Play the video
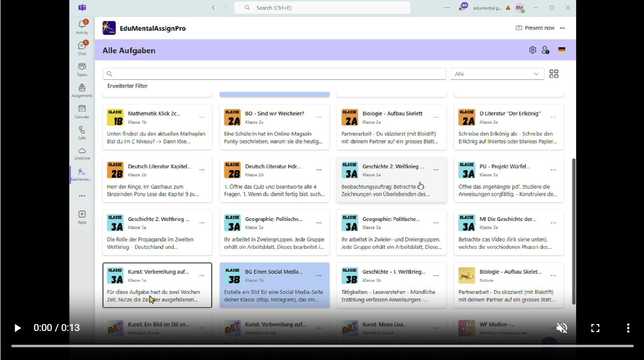 click(x=17, y=328)
